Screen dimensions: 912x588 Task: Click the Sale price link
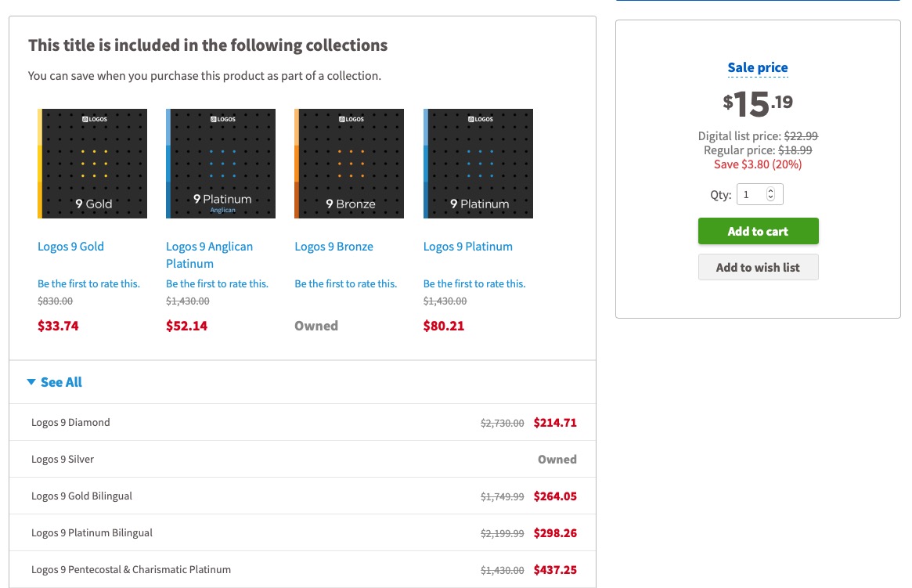(x=758, y=67)
